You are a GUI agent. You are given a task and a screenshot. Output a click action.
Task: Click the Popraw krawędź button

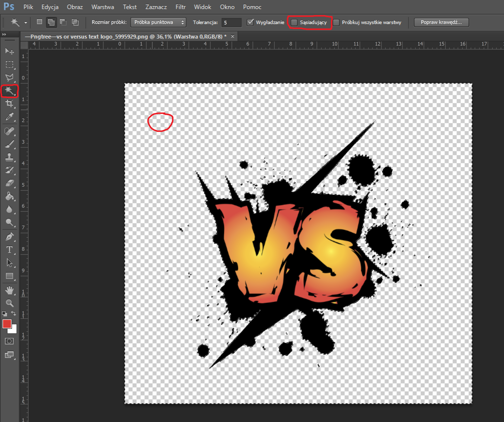(441, 22)
